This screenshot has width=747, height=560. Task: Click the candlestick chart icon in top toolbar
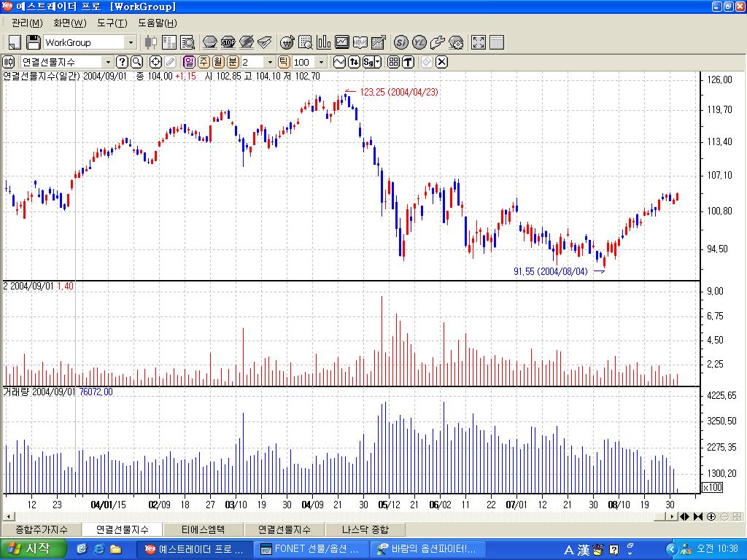pyautogui.click(x=151, y=42)
